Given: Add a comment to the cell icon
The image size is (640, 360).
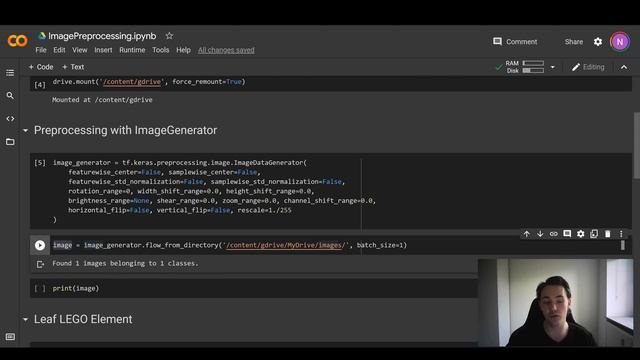Looking at the screenshot, I should click(x=567, y=234).
